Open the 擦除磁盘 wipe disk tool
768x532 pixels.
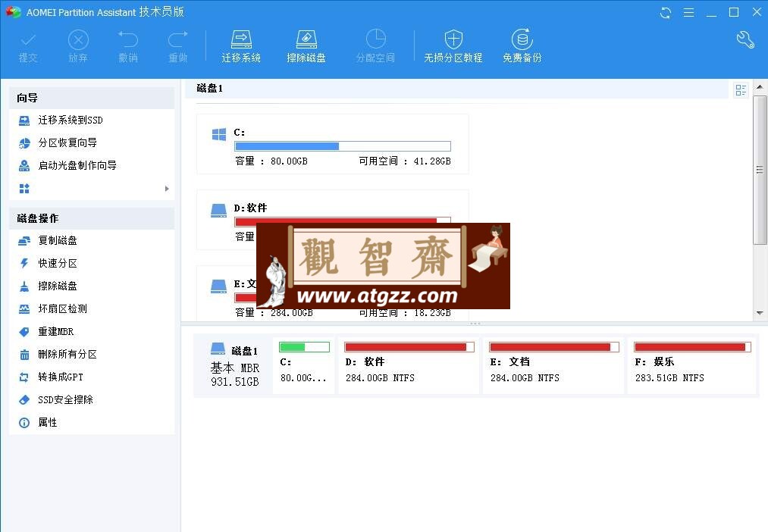click(x=306, y=47)
